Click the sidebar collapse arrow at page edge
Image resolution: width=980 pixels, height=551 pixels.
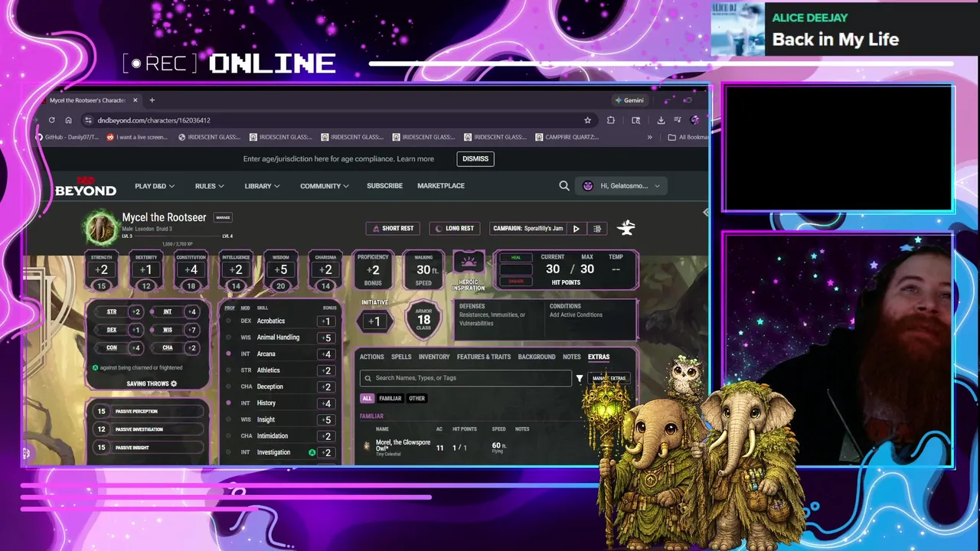[x=705, y=213]
